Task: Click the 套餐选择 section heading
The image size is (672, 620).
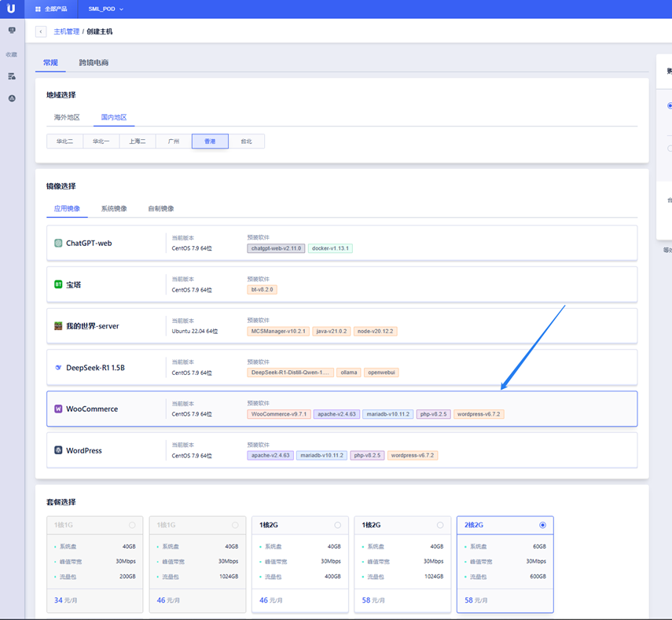Action: tap(61, 502)
